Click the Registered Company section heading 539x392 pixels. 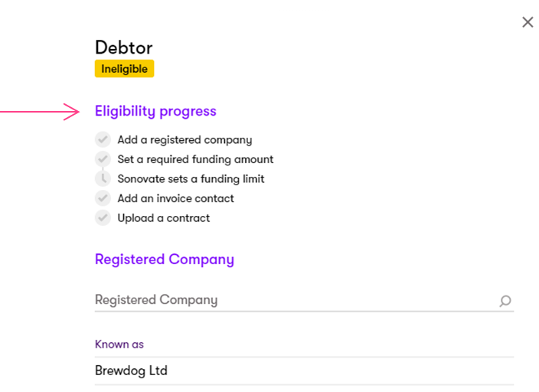tap(164, 260)
